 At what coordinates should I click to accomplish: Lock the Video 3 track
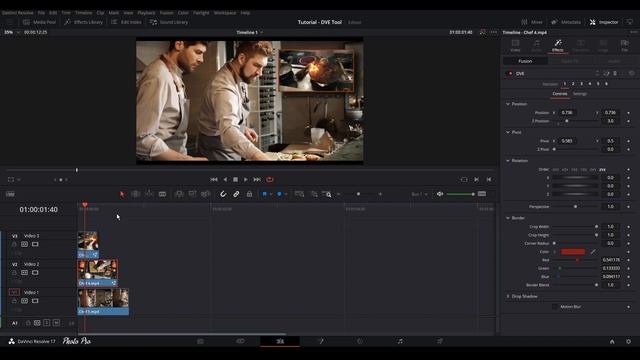[x=14, y=244]
